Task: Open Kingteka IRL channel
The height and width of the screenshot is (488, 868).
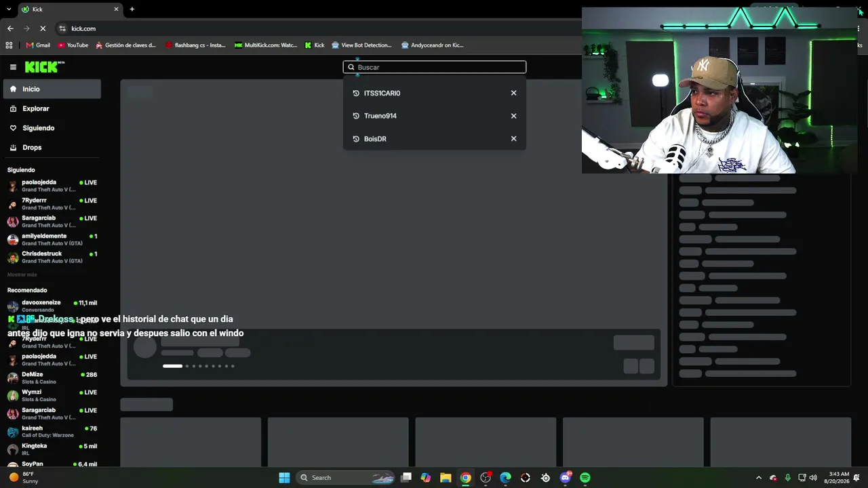Action: [52, 449]
